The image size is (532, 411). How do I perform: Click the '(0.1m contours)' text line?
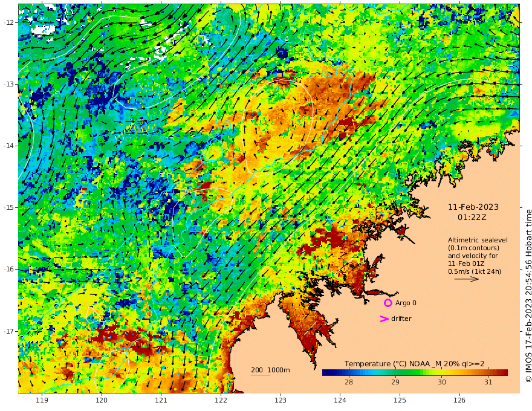click(x=473, y=248)
